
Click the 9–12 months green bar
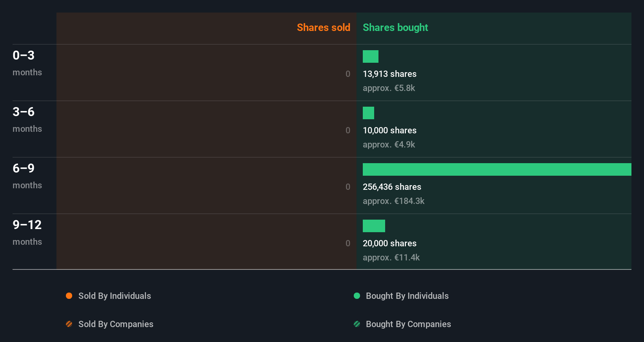coord(374,226)
